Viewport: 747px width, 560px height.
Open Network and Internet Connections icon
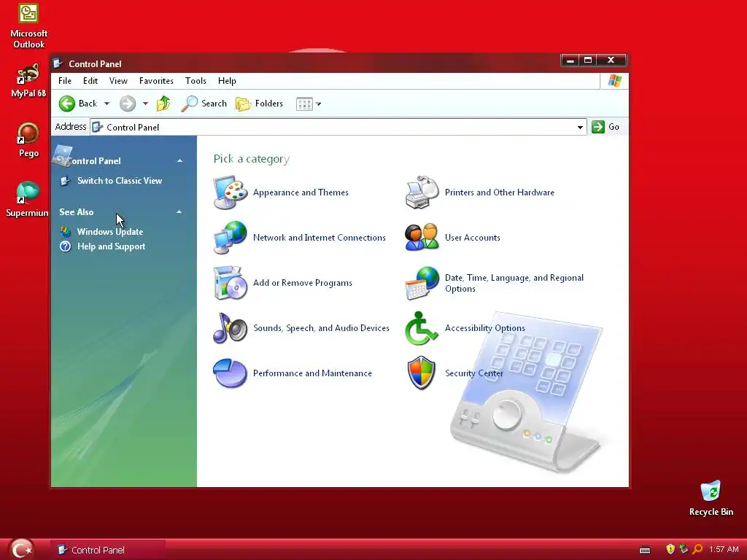[x=231, y=237]
